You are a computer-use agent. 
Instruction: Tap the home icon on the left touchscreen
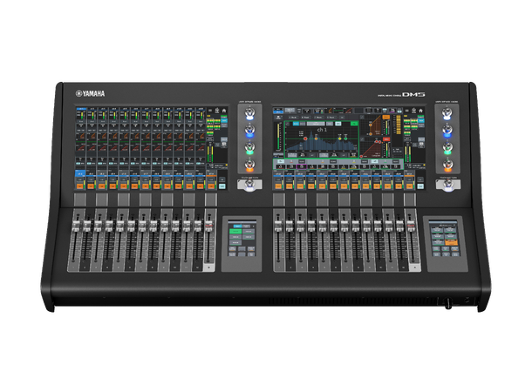click(224, 111)
